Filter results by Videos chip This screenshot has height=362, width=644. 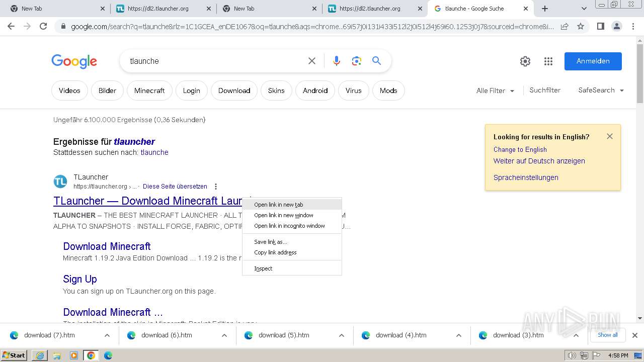pyautogui.click(x=69, y=90)
